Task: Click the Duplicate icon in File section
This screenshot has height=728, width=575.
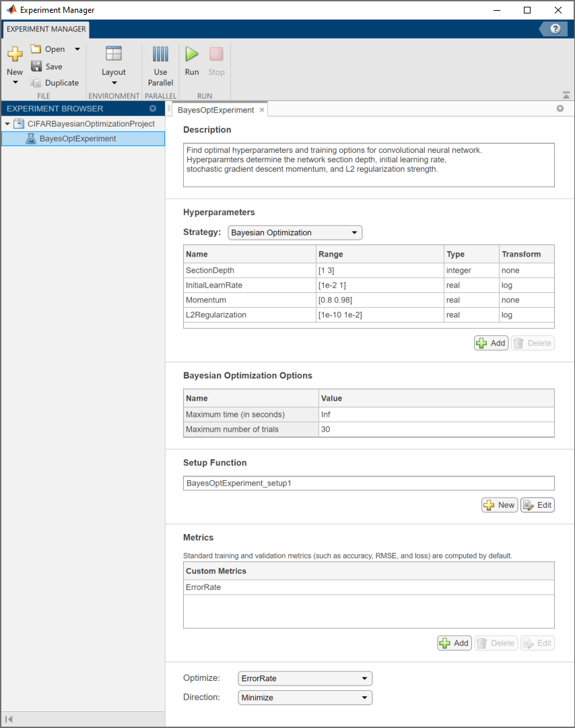Action: click(36, 83)
